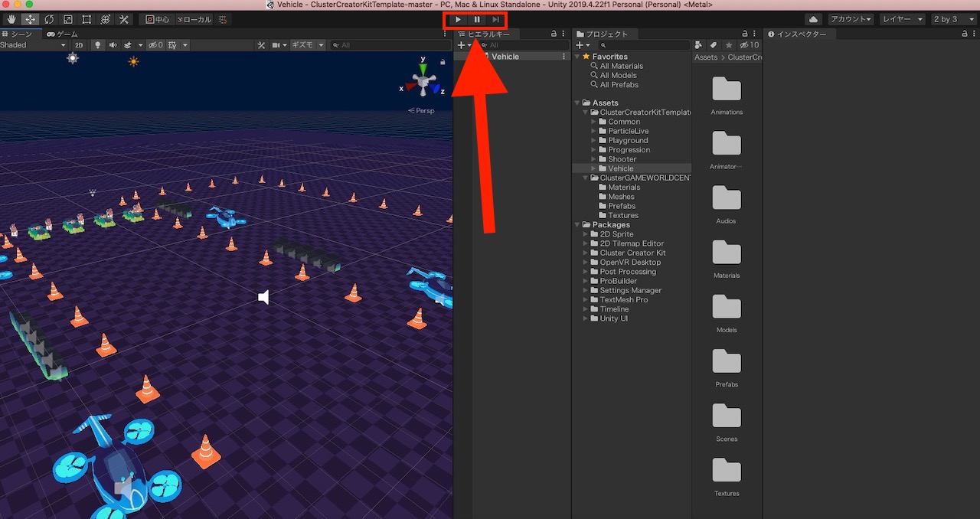980x519 pixels.
Task: Click the Step frame button
Action: point(495,19)
